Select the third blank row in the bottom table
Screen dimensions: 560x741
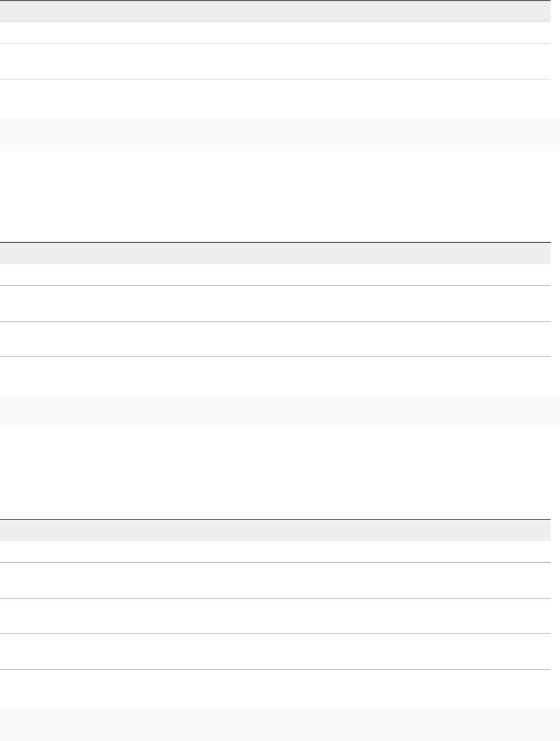[x=275, y=616]
